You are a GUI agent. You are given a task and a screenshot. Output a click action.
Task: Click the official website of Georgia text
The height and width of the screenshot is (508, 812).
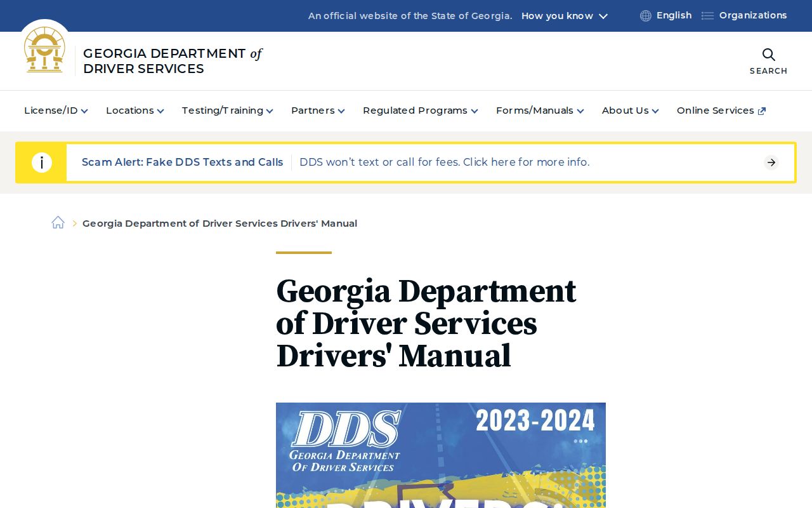click(410, 16)
